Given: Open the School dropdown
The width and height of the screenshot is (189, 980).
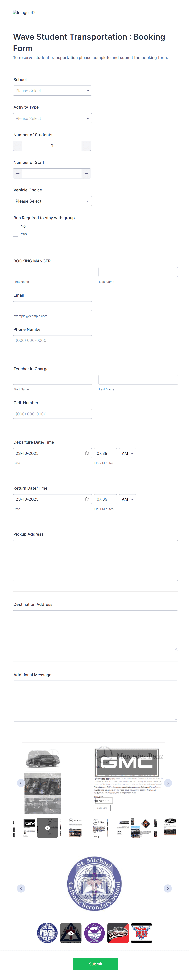Looking at the screenshot, I should pyautogui.click(x=52, y=91).
